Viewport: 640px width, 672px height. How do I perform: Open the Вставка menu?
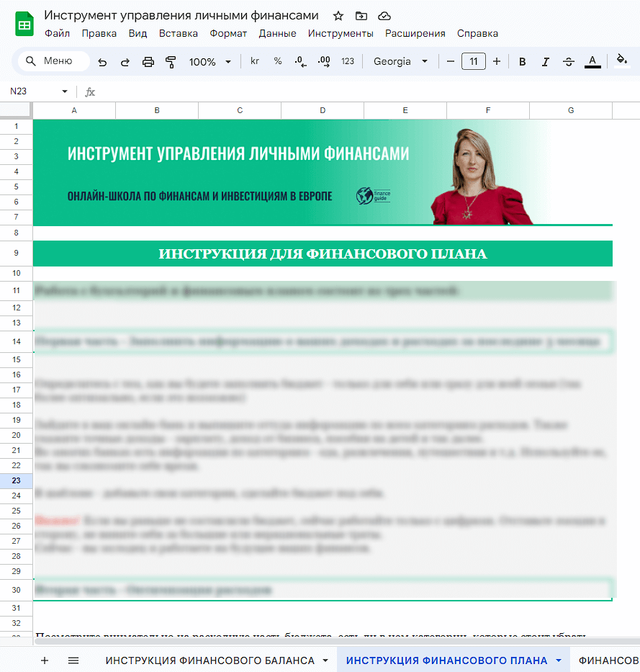(178, 33)
